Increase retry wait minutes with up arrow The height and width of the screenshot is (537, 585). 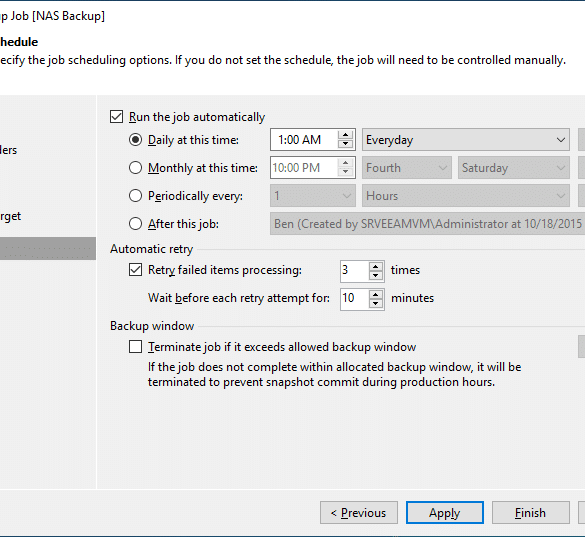[376, 294]
